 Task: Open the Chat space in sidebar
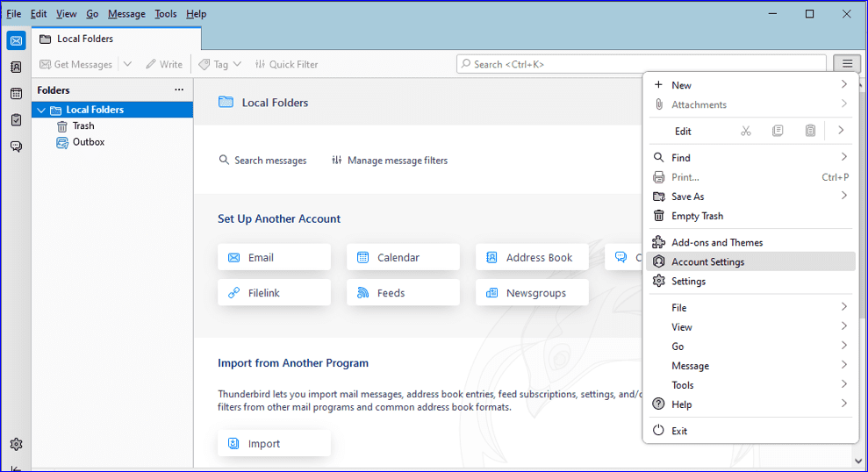(16, 147)
